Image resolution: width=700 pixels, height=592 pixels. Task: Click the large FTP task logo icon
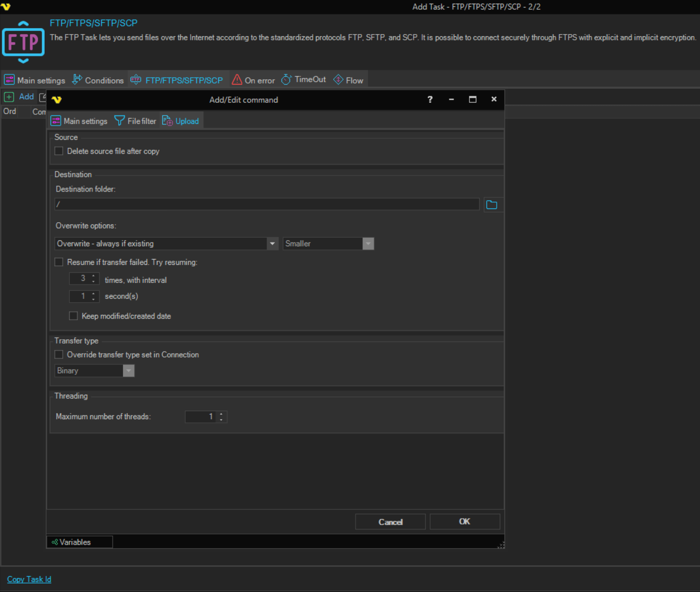23,42
